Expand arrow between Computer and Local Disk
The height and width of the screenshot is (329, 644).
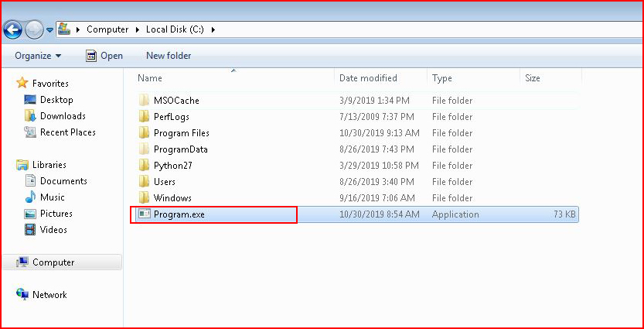click(138, 29)
